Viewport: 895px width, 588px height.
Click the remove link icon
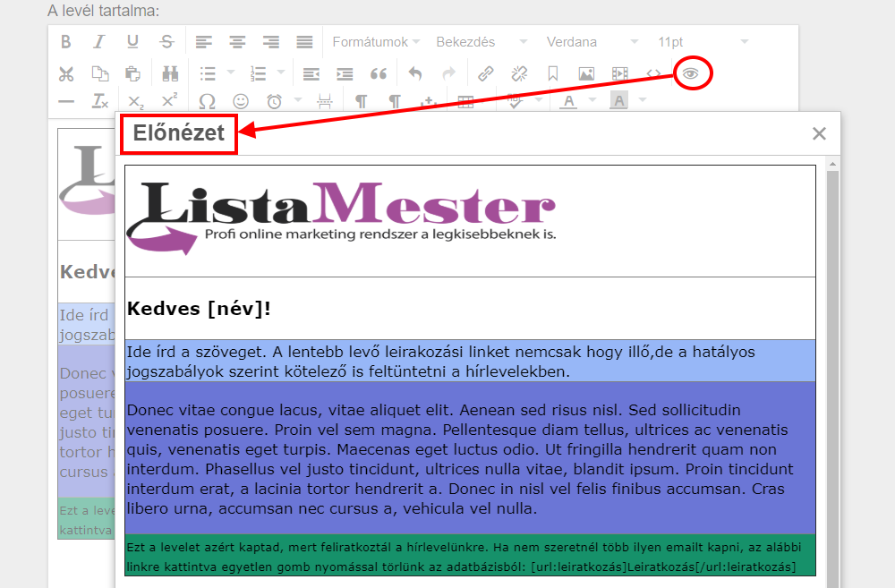(519, 73)
